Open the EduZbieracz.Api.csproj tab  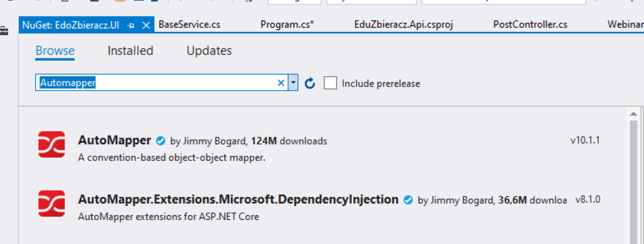click(404, 25)
